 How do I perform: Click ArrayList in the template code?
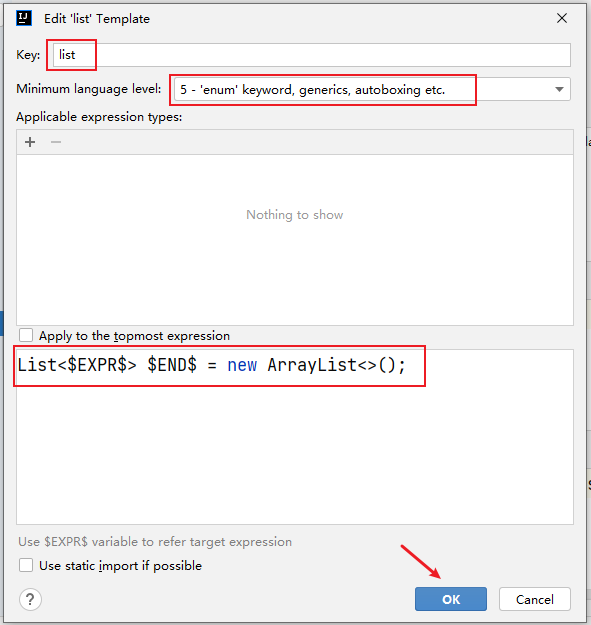[312, 365]
